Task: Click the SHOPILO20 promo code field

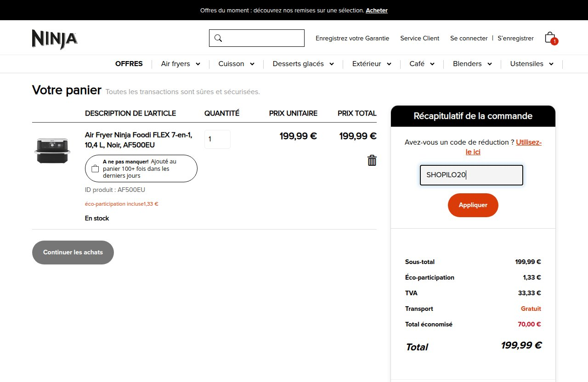Action: (x=471, y=175)
